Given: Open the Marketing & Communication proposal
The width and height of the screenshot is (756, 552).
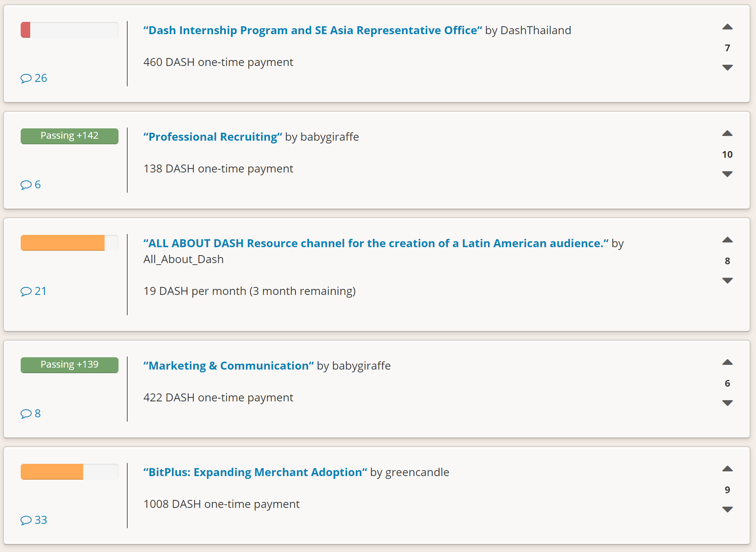Looking at the screenshot, I should click(229, 366).
